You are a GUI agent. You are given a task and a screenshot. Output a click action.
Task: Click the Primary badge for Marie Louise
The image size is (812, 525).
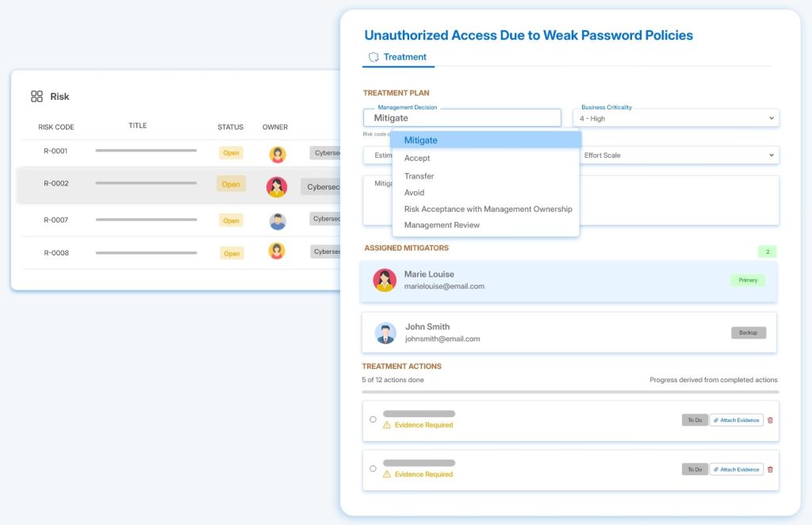coord(748,280)
